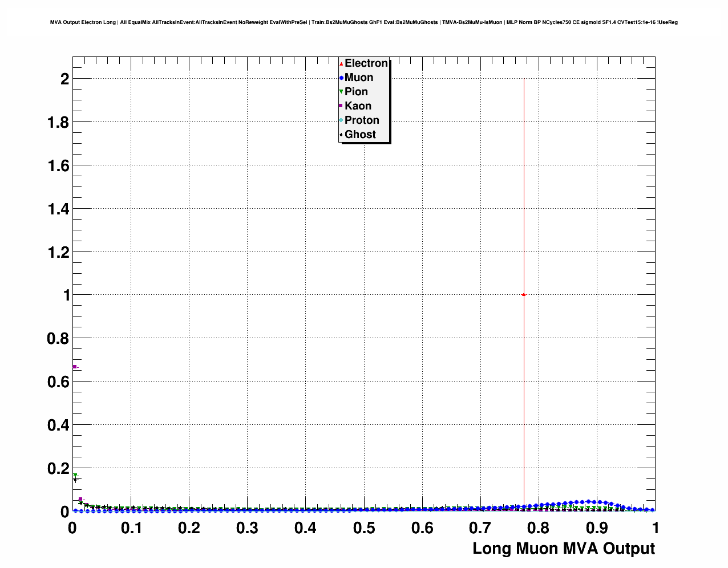The width and height of the screenshot is (728, 568).
Task: Click the x-axis label 0.5
Action: click(x=364, y=528)
